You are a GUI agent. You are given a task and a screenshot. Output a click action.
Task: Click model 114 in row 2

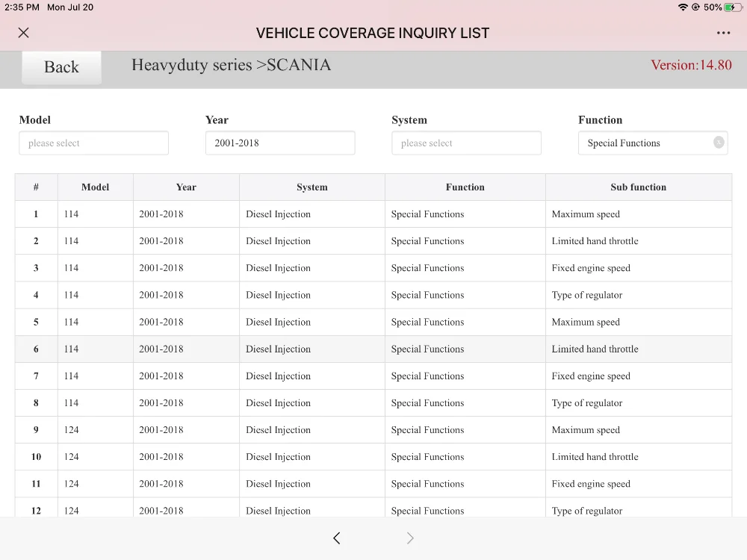71,241
